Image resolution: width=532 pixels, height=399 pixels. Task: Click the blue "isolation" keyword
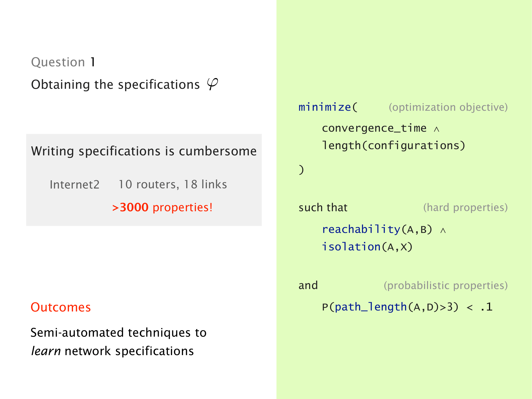tap(351, 247)
